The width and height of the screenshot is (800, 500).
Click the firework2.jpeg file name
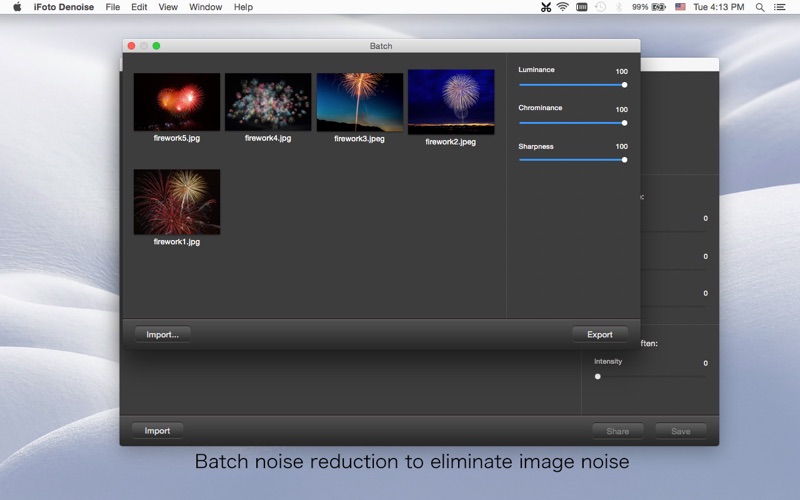[451, 142]
